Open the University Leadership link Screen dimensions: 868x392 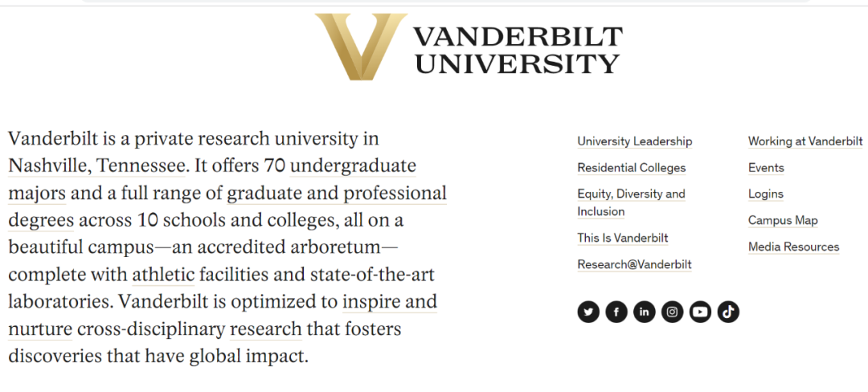click(x=634, y=141)
